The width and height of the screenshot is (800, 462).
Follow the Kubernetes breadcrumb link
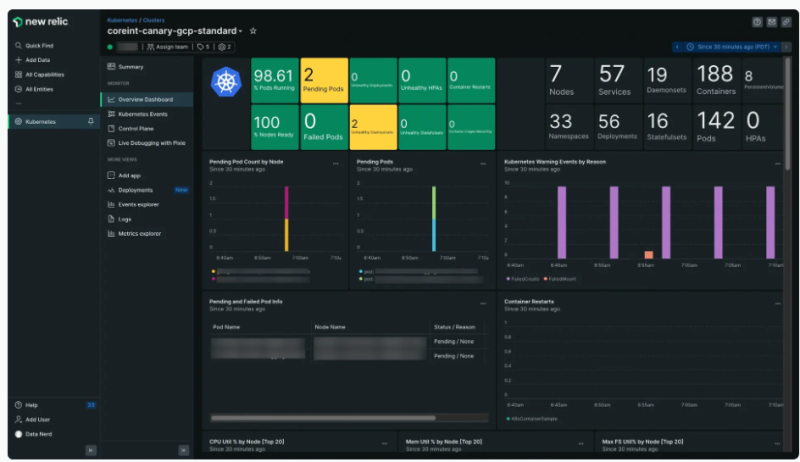coord(122,20)
